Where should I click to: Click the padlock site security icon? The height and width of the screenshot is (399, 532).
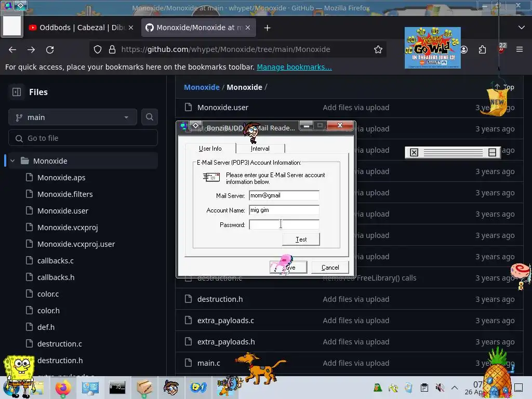click(112, 49)
